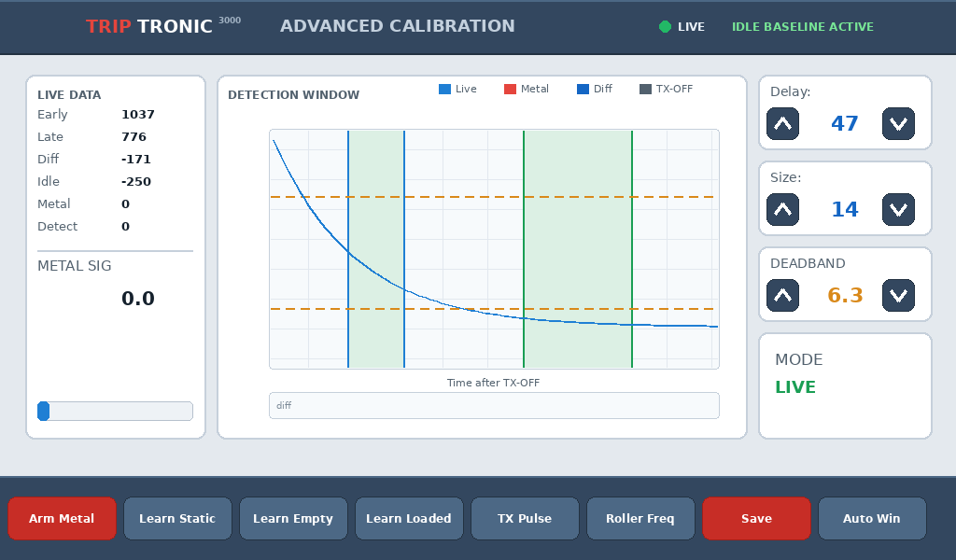The image size is (956, 560).
Task: Select the Idle value -250
Action: (x=136, y=182)
